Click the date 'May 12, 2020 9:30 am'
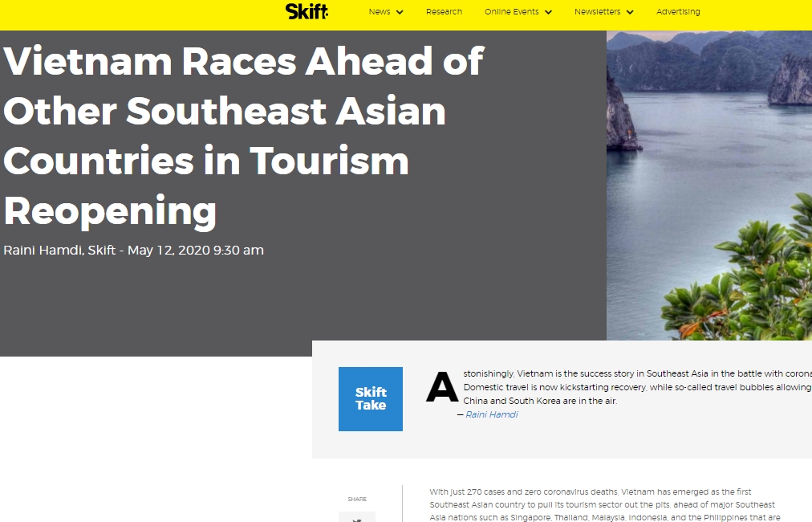812x522 pixels. coord(196,250)
